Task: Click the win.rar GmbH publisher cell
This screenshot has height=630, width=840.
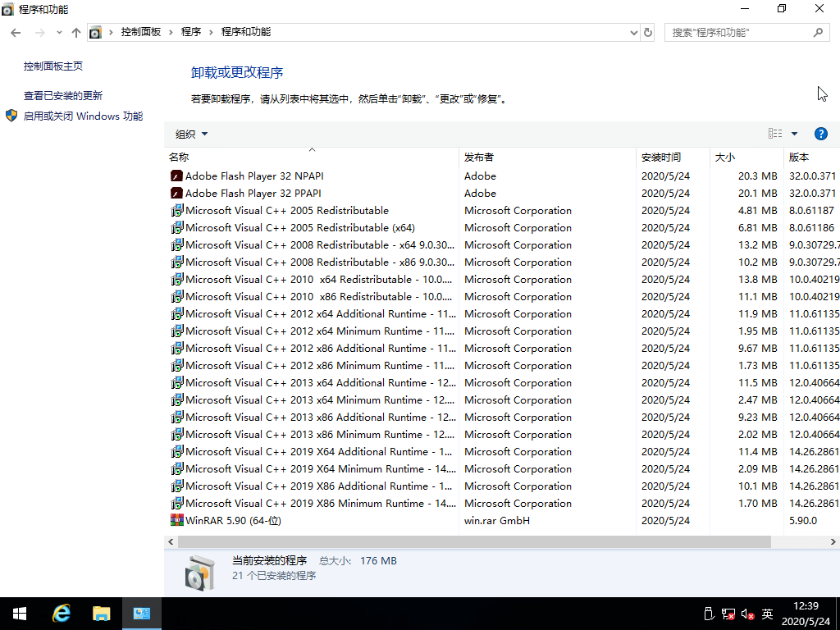Action: tap(496, 520)
